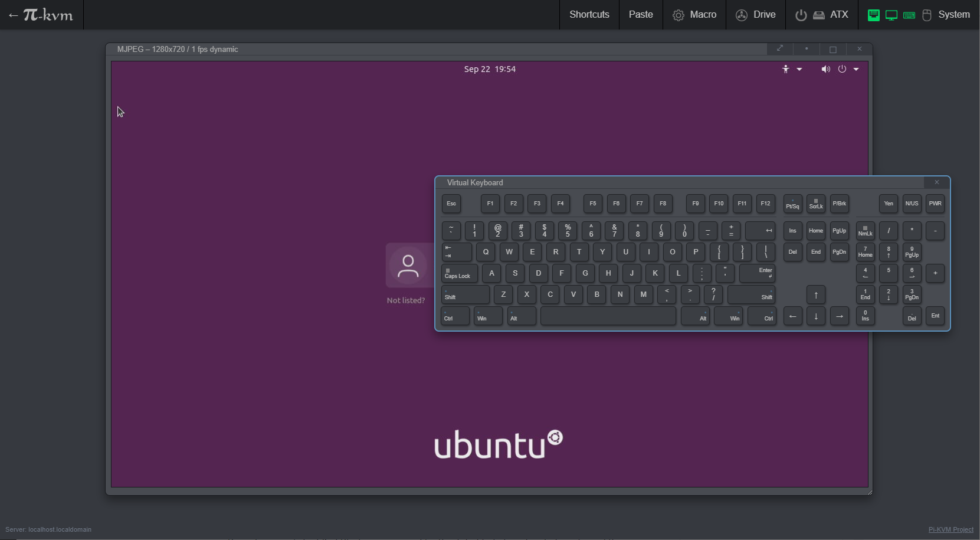This screenshot has width=980, height=540.
Task: Click the numpad asterisk key
Action: coord(912,231)
